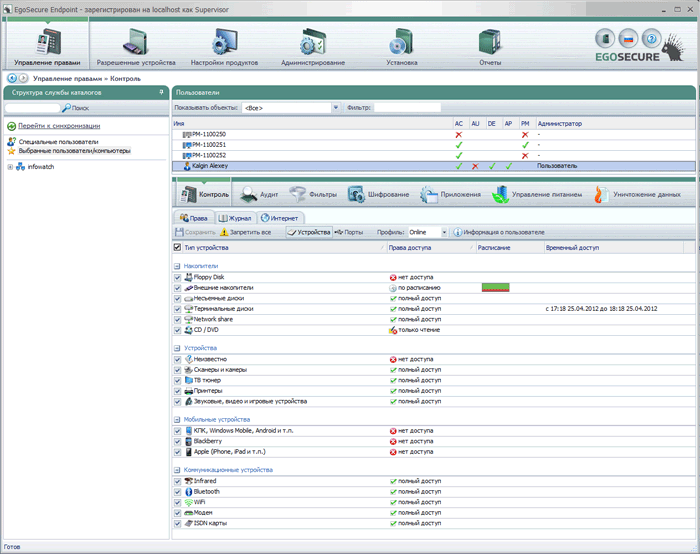
Task: Open Уничтожение данных flame icon
Action: click(x=601, y=195)
